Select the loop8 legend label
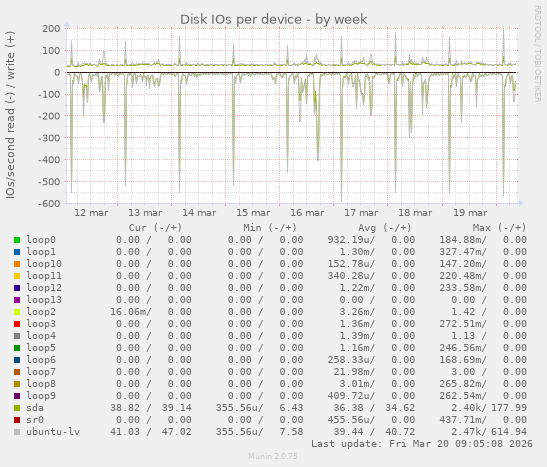 pyautogui.click(x=41, y=384)
